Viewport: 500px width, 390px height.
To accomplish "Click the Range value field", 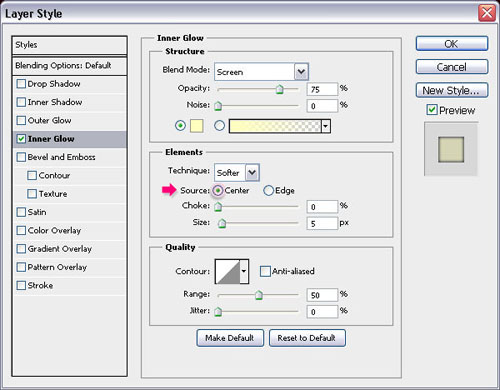I will (322, 295).
